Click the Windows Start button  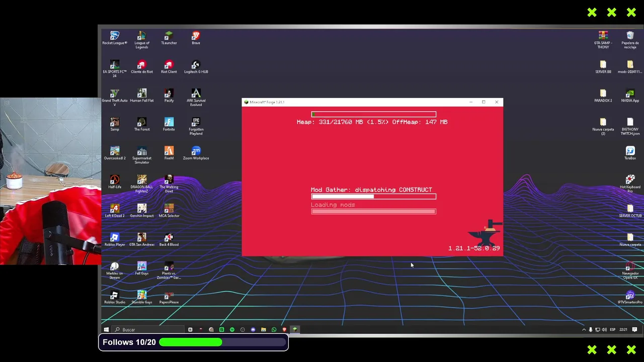[x=106, y=330]
